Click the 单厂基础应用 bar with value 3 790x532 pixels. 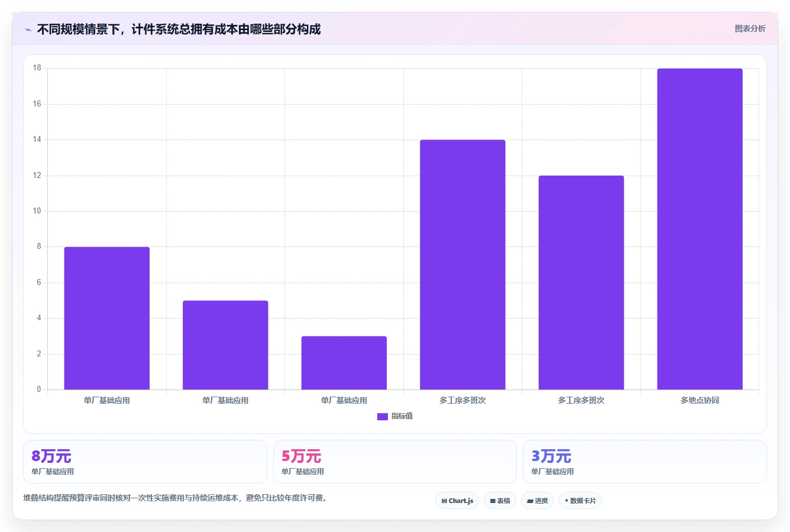pyautogui.click(x=344, y=363)
